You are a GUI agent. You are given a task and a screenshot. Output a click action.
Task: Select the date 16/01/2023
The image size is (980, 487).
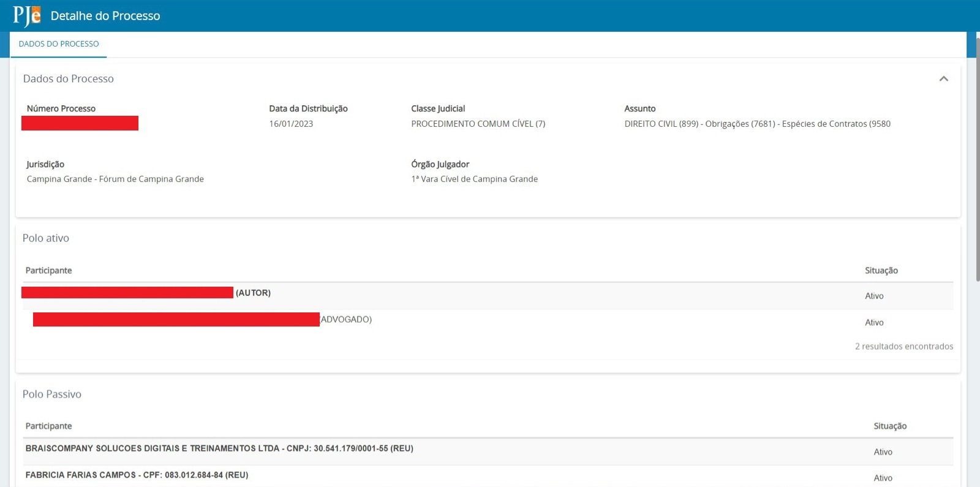click(x=291, y=124)
